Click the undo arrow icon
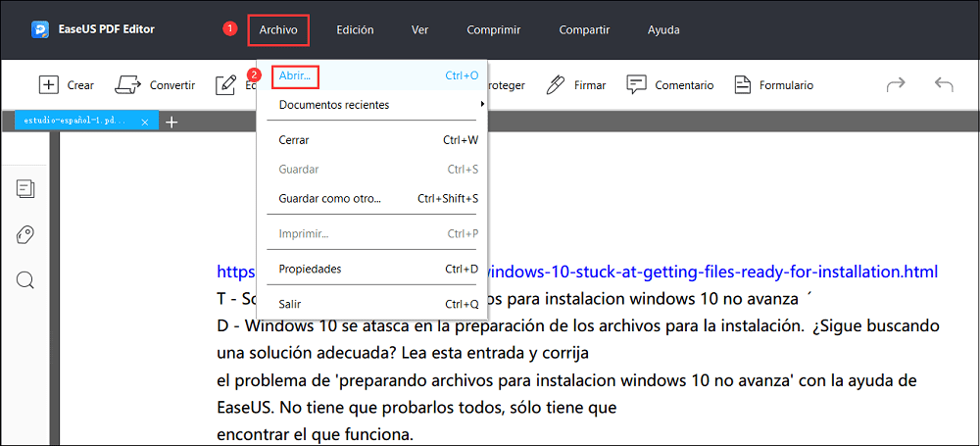 (944, 85)
